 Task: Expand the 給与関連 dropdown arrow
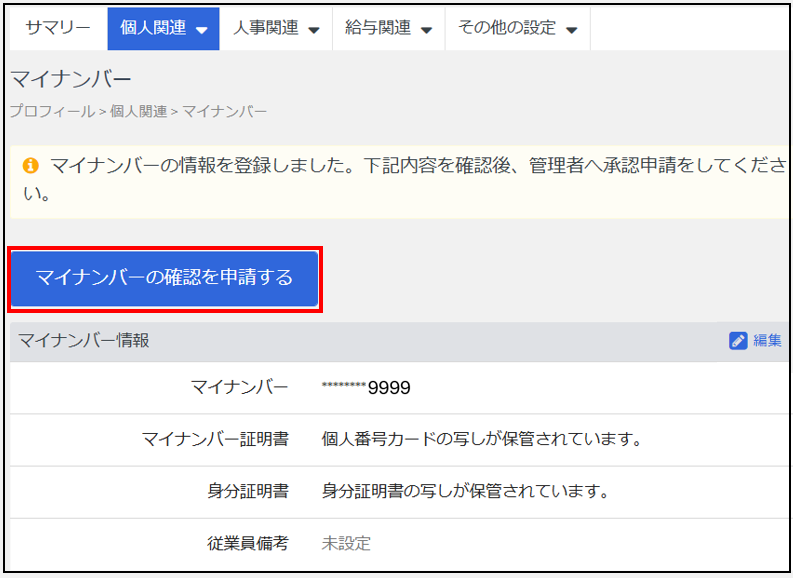[426, 30]
